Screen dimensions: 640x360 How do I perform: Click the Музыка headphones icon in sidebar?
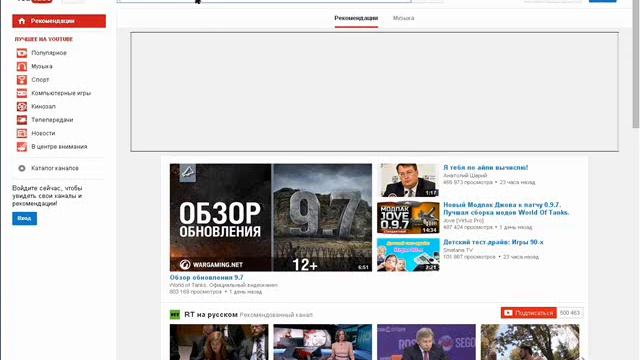(22, 67)
